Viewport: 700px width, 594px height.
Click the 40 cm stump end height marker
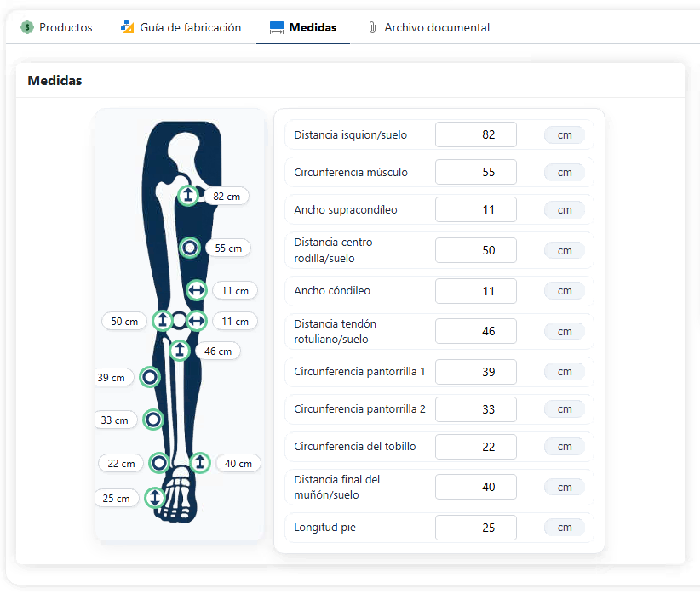coord(200,463)
